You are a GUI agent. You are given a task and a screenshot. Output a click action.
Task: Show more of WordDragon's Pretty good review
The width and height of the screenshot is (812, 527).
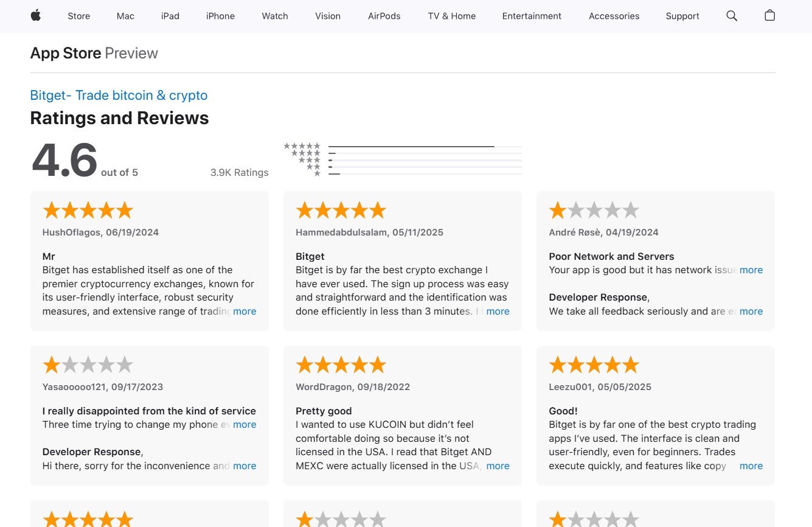coord(498,466)
